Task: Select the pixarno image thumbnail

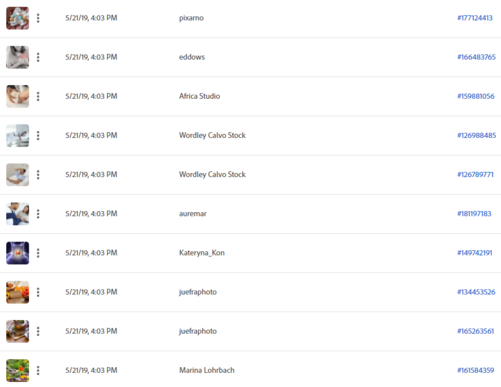Action: pyautogui.click(x=18, y=18)
